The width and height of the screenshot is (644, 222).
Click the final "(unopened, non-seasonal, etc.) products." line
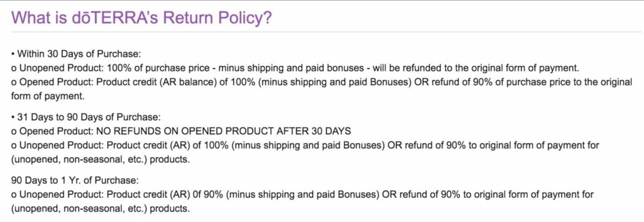[100, 208]
